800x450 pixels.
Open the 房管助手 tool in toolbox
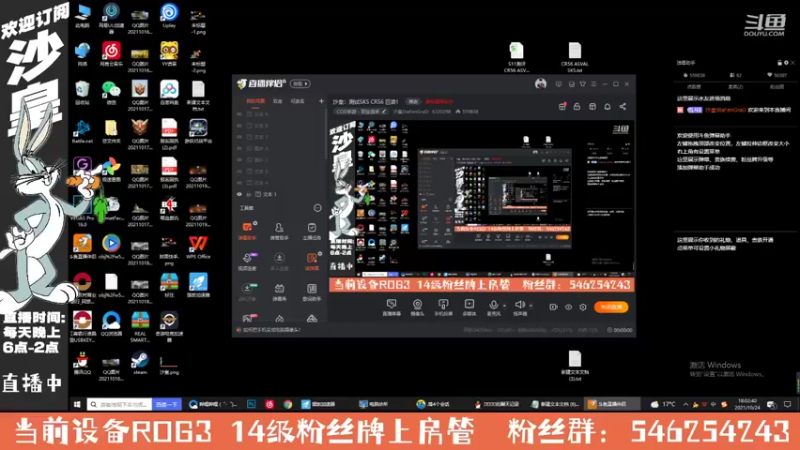tap(279, 231)
